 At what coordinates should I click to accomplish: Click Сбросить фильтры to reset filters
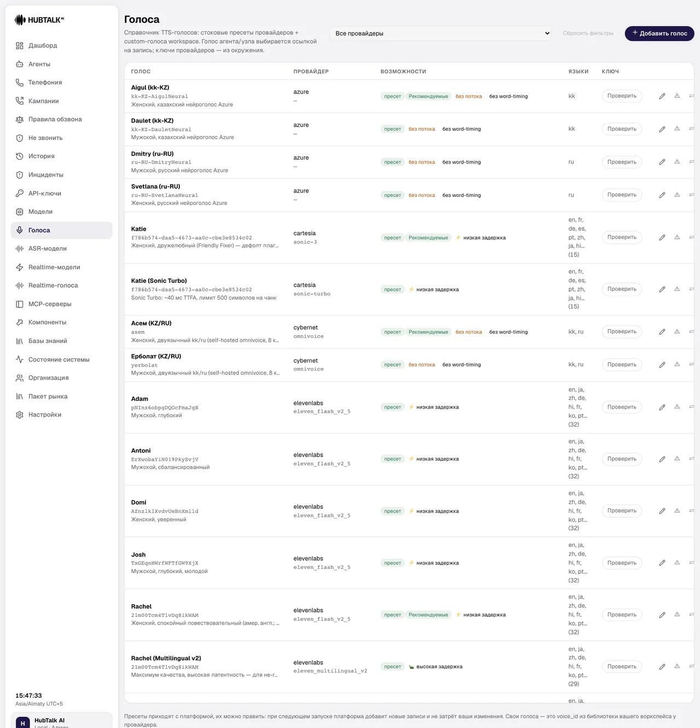pos(588,33)
